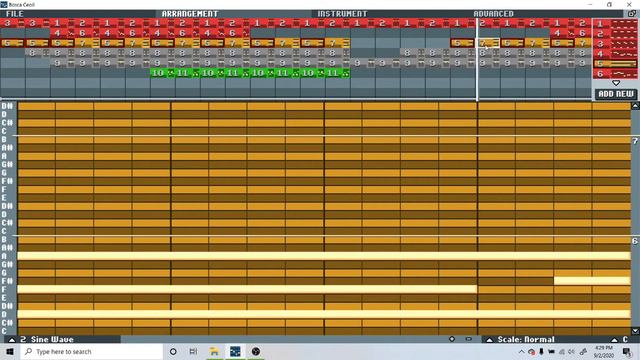
Task: Open File Explorer from the taskbar
Action: (x=214, y=351)
